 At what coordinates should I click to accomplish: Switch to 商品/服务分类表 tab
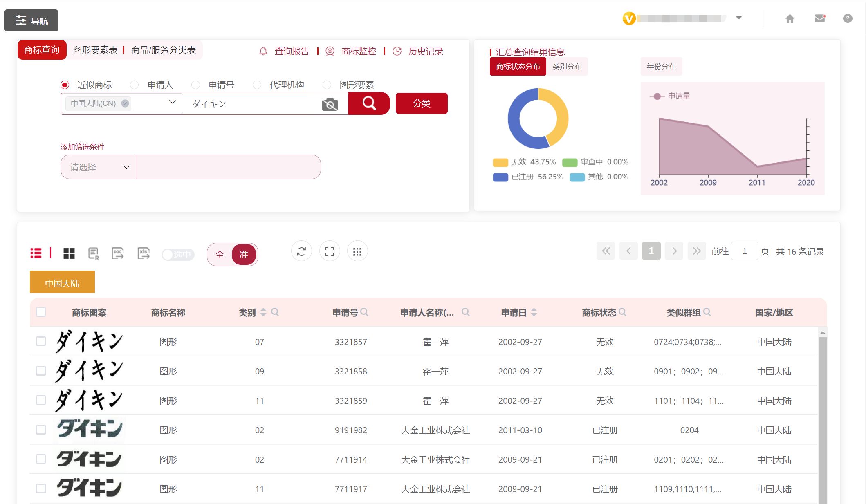point(164,50)
